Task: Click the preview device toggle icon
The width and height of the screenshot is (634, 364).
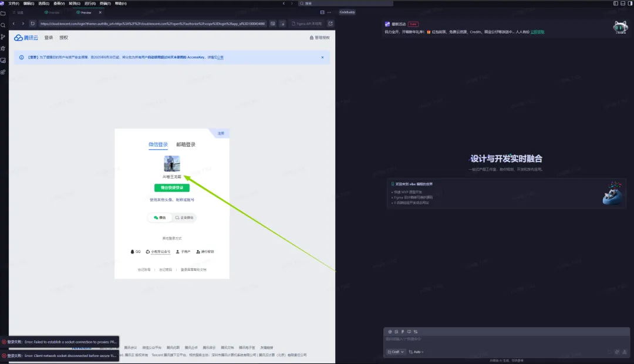Action: tap(272, 23)
